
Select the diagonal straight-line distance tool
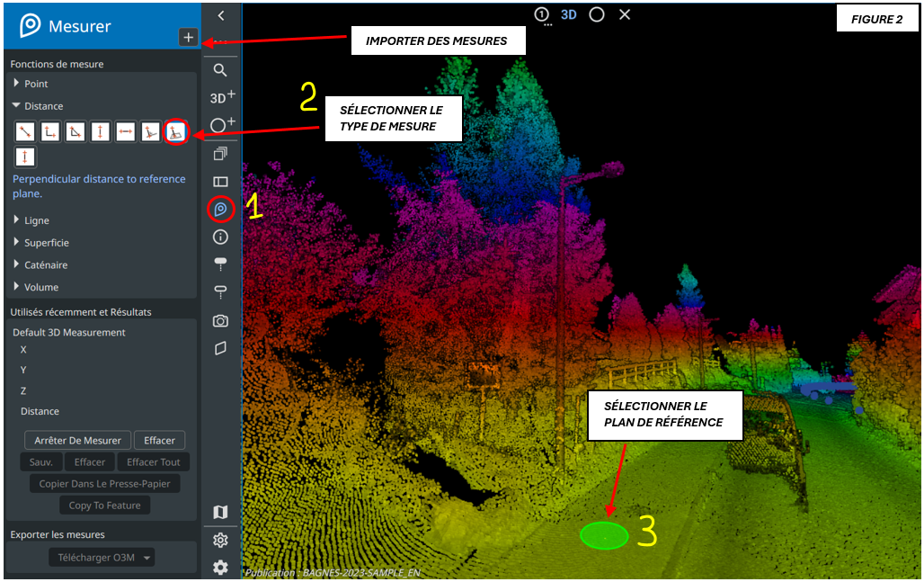tap(25, 131)
